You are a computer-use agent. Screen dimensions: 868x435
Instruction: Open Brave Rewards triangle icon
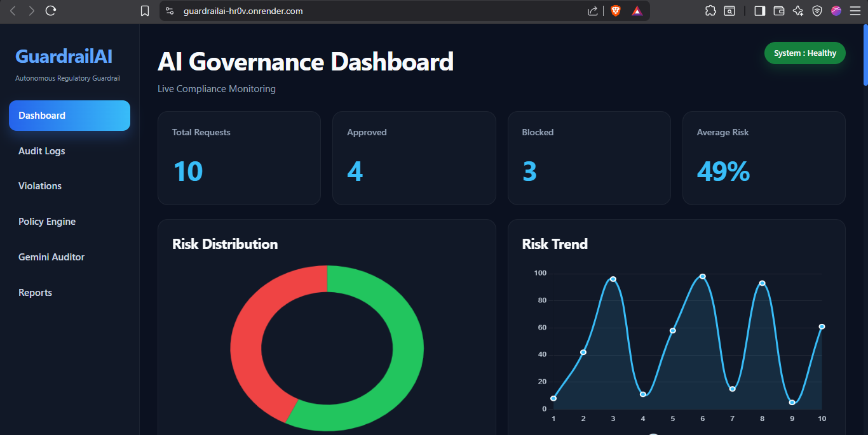[x=637, y=11]
